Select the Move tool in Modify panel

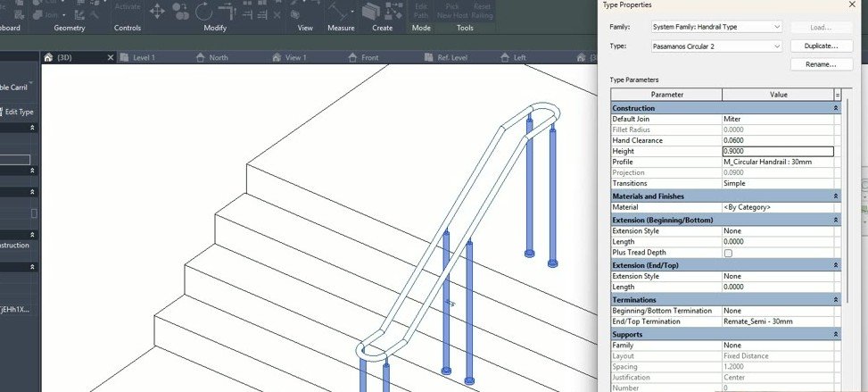point(157,11)
